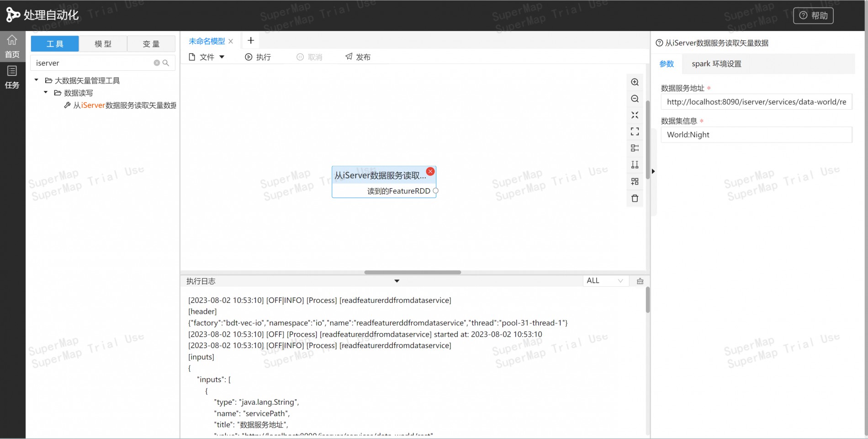Image resolution: width=868 pixels, height=439 pixels.
Task: Remove node via red X icon
Action: tap(430, 171)
